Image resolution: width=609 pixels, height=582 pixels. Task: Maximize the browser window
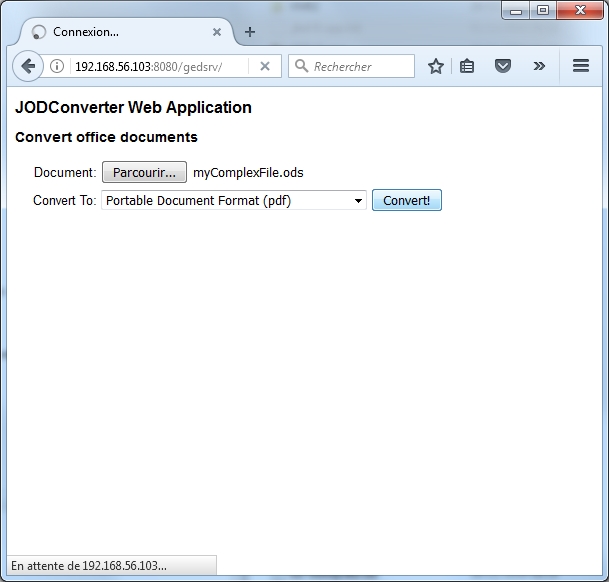coord(543,10)
